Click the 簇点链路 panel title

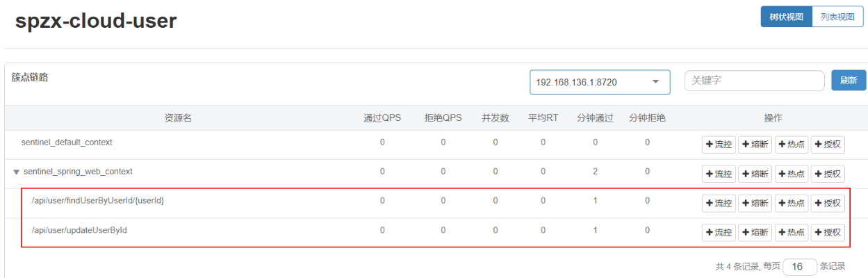point(30,78)
